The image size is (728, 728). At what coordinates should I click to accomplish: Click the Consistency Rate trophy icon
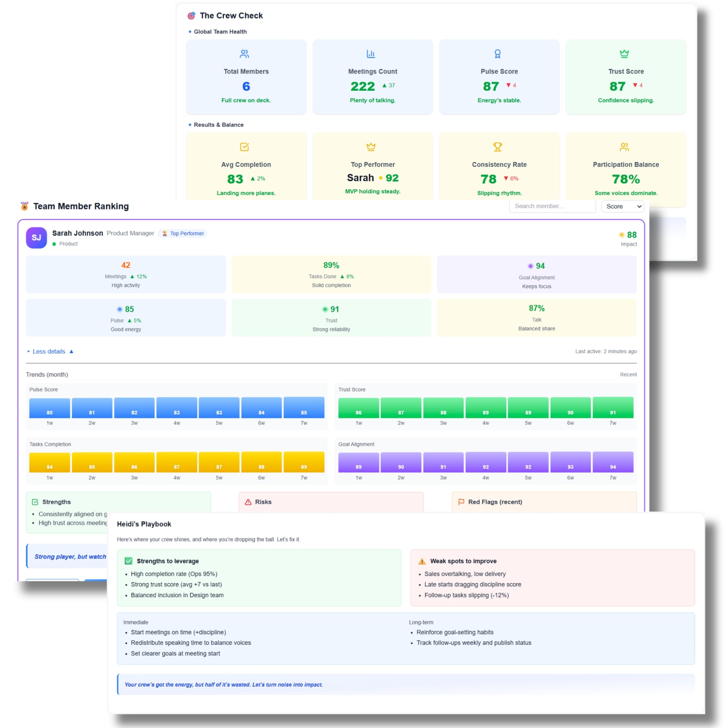(x=497, y=147)
